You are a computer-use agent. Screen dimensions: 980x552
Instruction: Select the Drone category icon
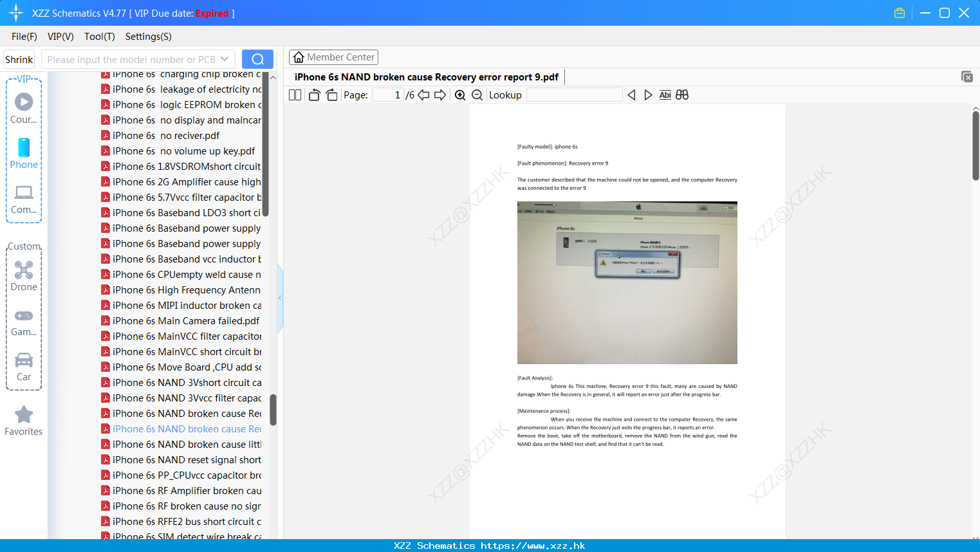click(24, 276)
